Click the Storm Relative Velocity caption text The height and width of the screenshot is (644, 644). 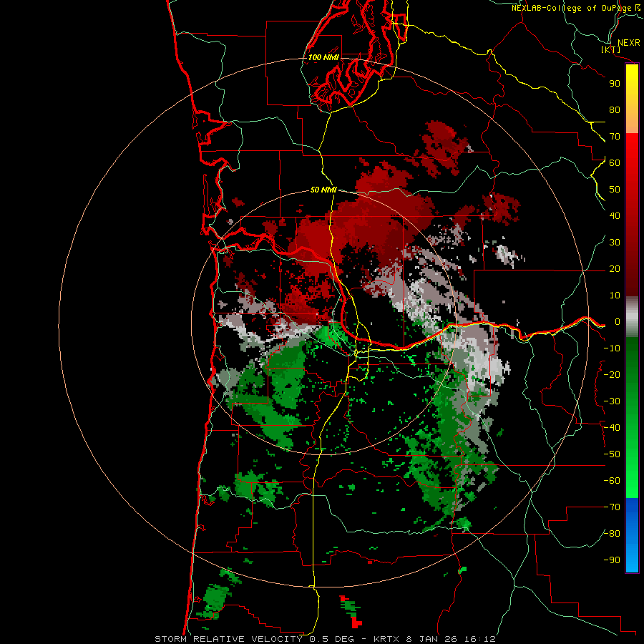click(x=325, y=639)
